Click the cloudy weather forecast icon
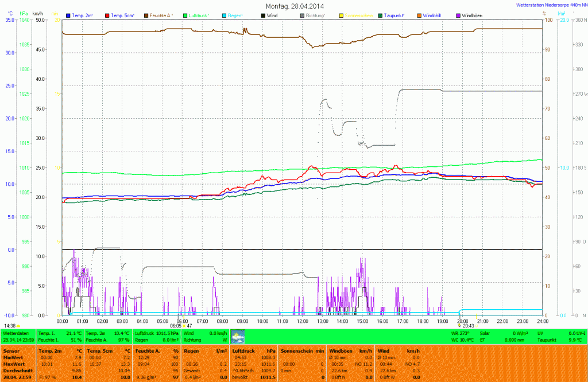Screen dimensions: 588x382 point(237,336)
